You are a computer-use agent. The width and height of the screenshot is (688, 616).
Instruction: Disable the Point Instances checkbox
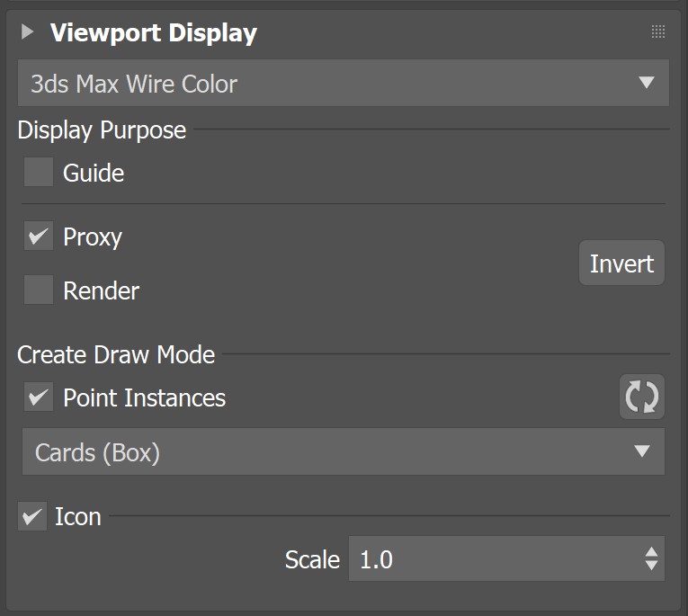(x=39, y=397)
